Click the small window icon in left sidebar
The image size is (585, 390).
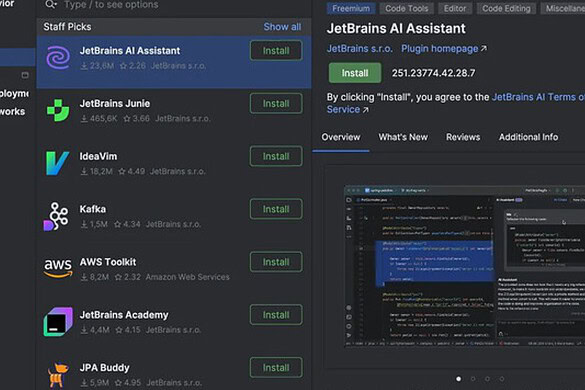[25, 75]
